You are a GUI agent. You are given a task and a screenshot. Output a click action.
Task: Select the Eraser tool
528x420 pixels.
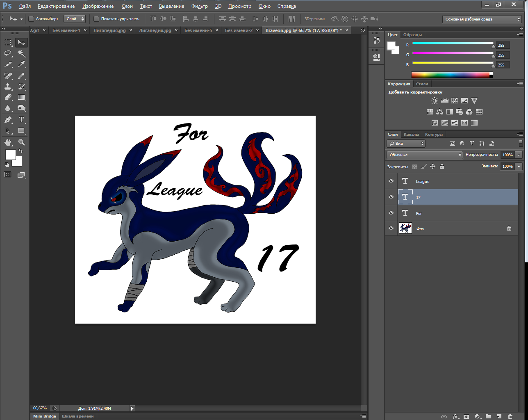point(8,98)
